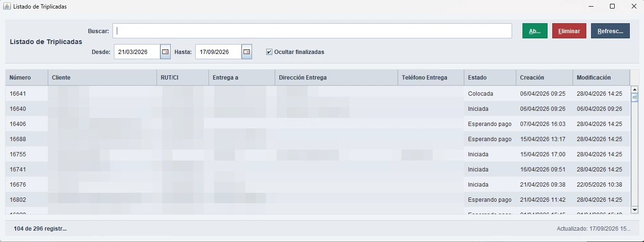Click the green Ab... button

[535, 31]
